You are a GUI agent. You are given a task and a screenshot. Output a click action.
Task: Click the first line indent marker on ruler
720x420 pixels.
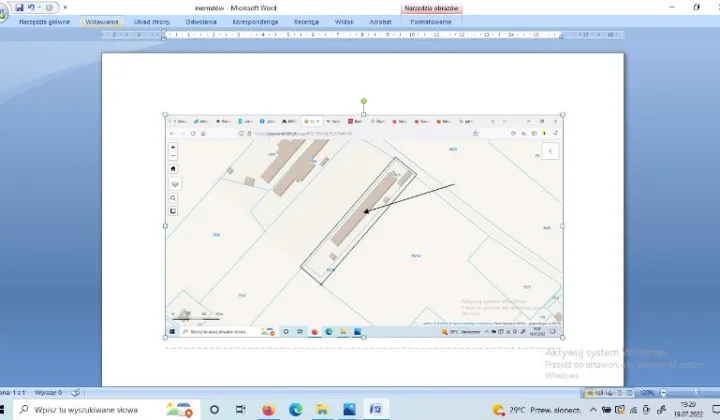click(163, 32)
